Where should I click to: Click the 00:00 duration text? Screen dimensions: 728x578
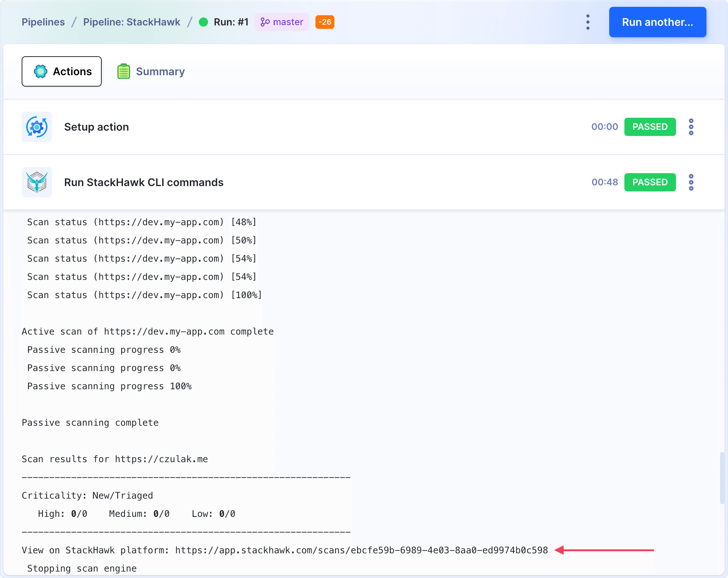pyautogui.click(x=605, y=127)
